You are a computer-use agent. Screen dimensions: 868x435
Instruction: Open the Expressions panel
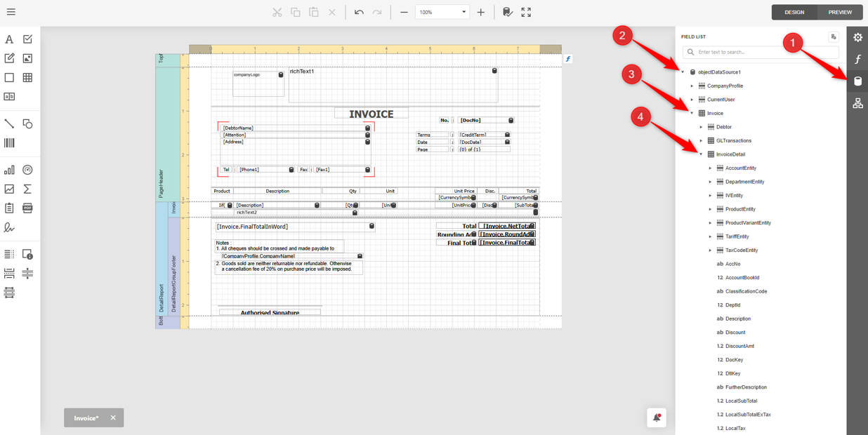[x=857, y=60]
